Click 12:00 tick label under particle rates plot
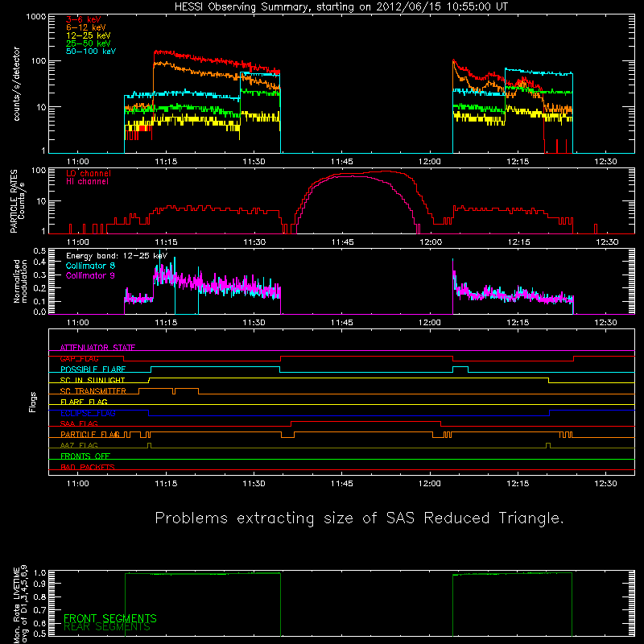The height and width of the screenshot is (644, 644). coord(431,242)
